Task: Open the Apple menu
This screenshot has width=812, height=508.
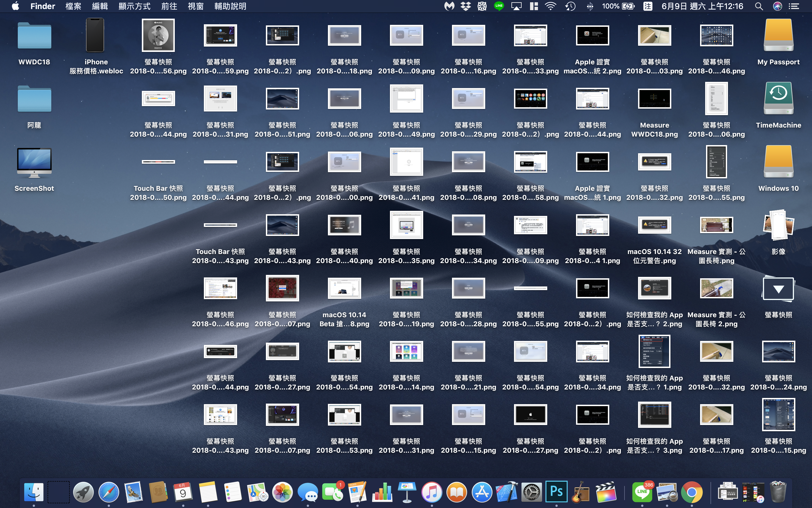Action: tap(16, 6)
